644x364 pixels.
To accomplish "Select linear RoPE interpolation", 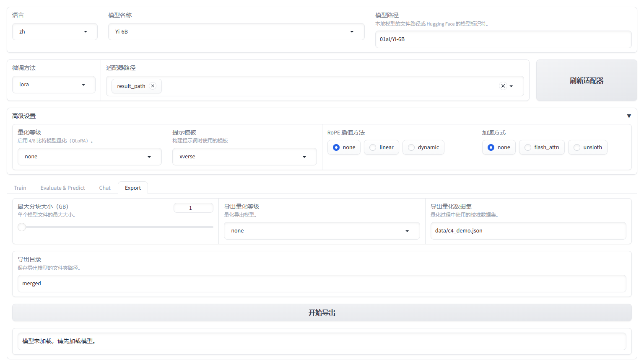I will click(381, 147).
